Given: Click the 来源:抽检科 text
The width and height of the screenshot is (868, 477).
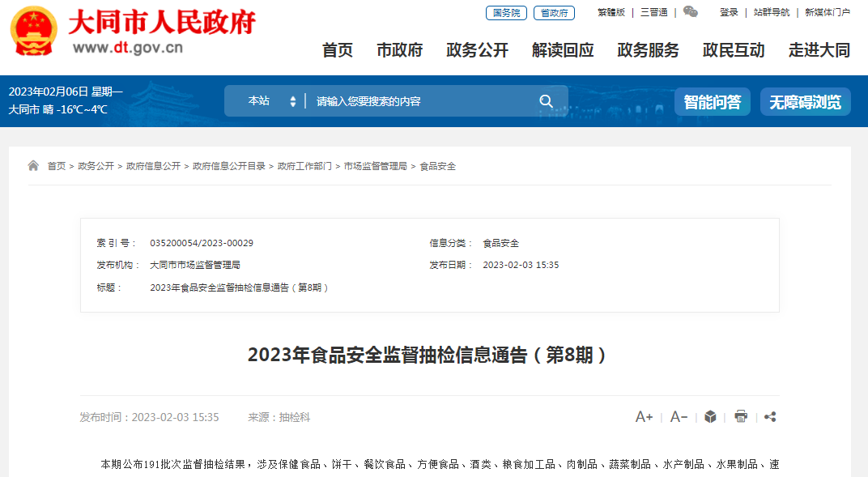Looking at the screenshot, I should [279, 417].
